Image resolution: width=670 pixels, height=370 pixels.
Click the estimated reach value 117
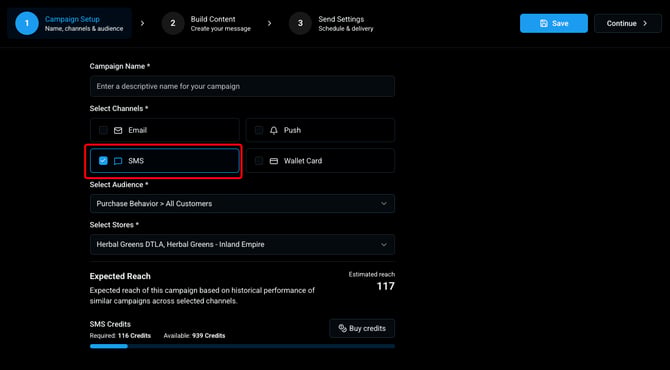click(385, 286)
